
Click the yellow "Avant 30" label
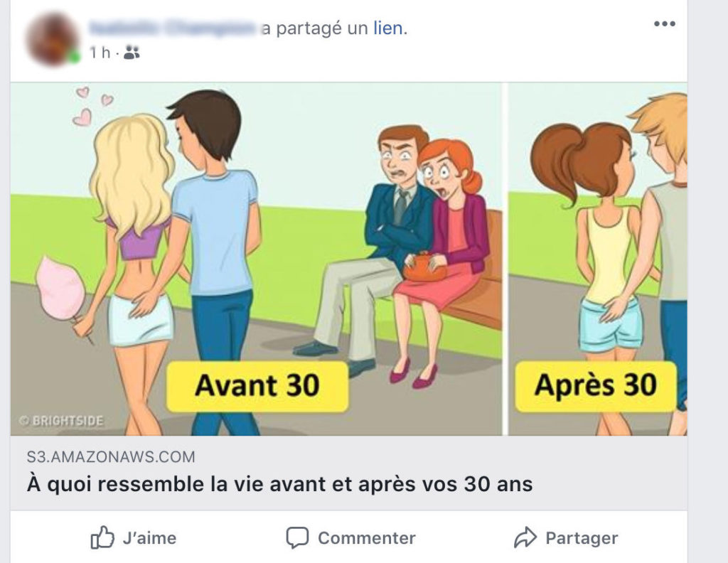[x=257, y=387]
